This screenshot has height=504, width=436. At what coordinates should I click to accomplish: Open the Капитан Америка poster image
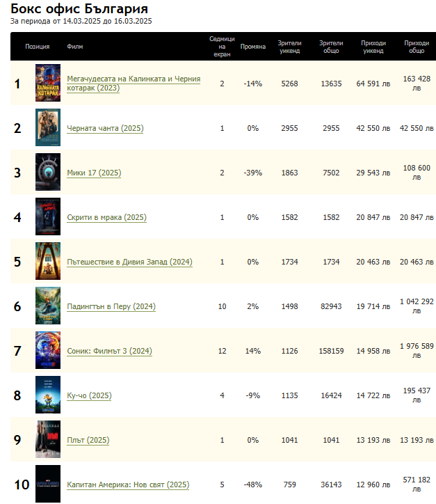point(48,484)
